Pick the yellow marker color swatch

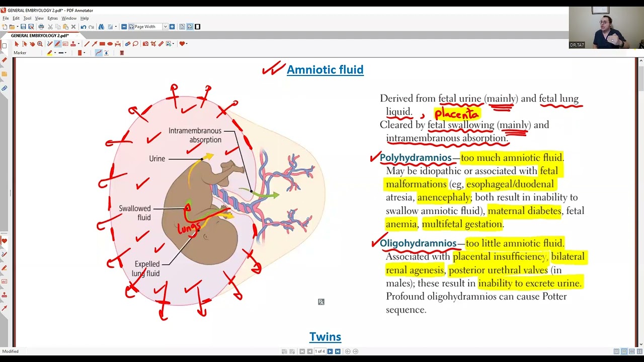click(x=49, y=53)
